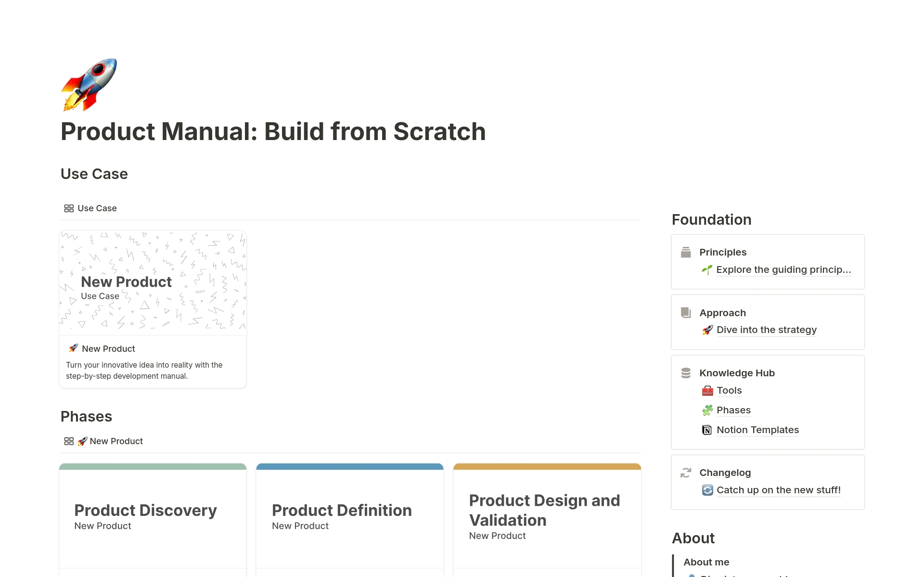Viewport: 924px width, 577px height.
Task: Click the gallery grid icon beside Use Case
Action: pyautogui.click(x=69, y=208)
